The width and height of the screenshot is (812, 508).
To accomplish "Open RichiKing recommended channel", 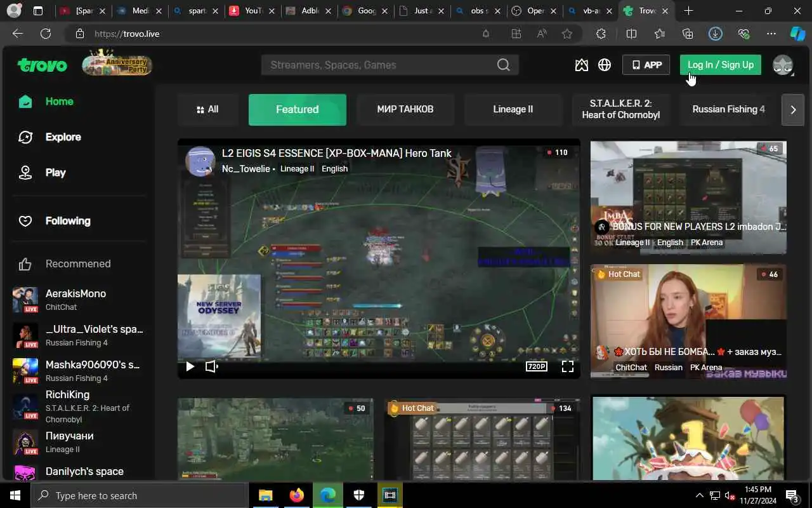I will 78,407.
